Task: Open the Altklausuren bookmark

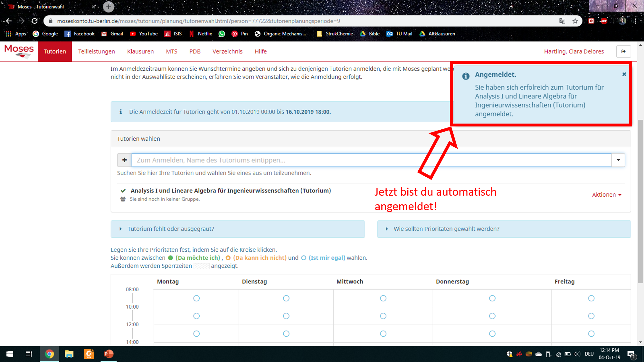Action: [x=437, y=34]
